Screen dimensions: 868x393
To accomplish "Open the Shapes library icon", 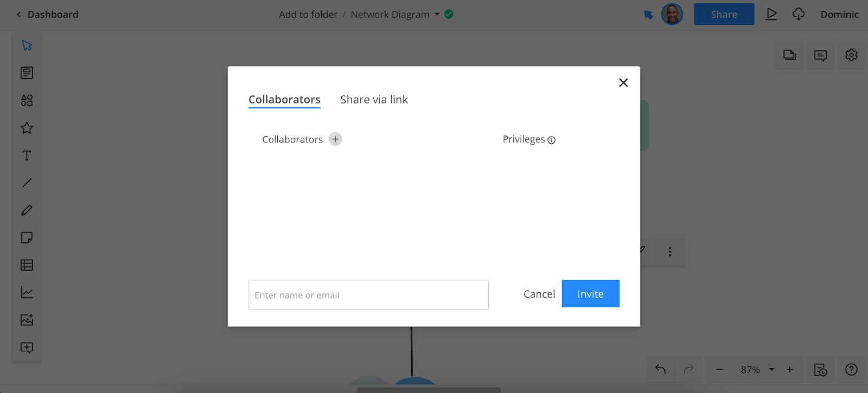I will pyautogui.click(x=27, y=100).
